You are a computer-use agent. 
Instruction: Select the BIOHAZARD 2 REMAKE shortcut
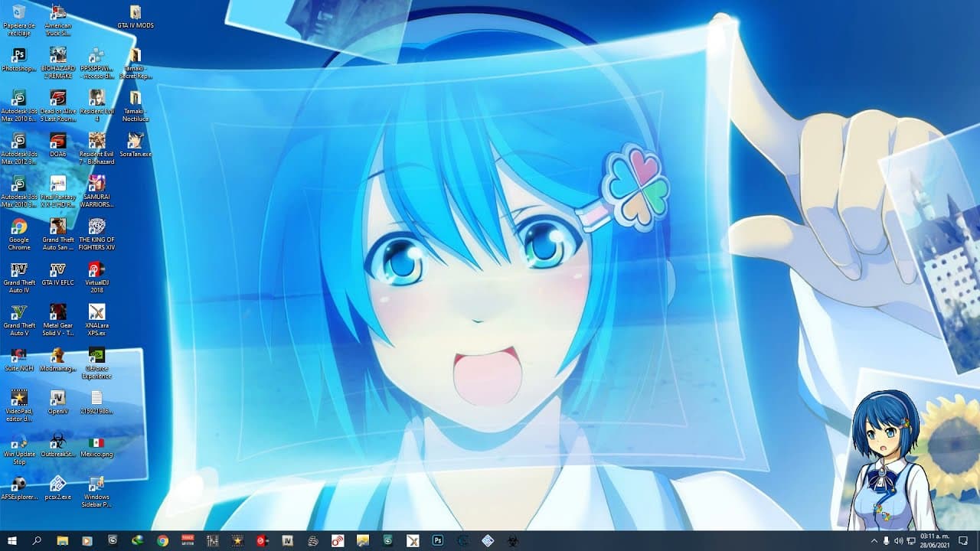tap(58, 64)
